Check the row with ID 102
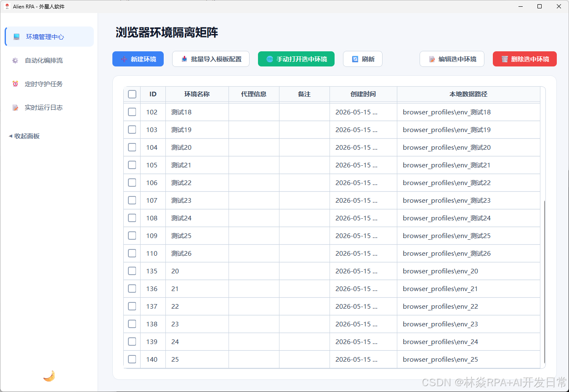 pos(132,112)
